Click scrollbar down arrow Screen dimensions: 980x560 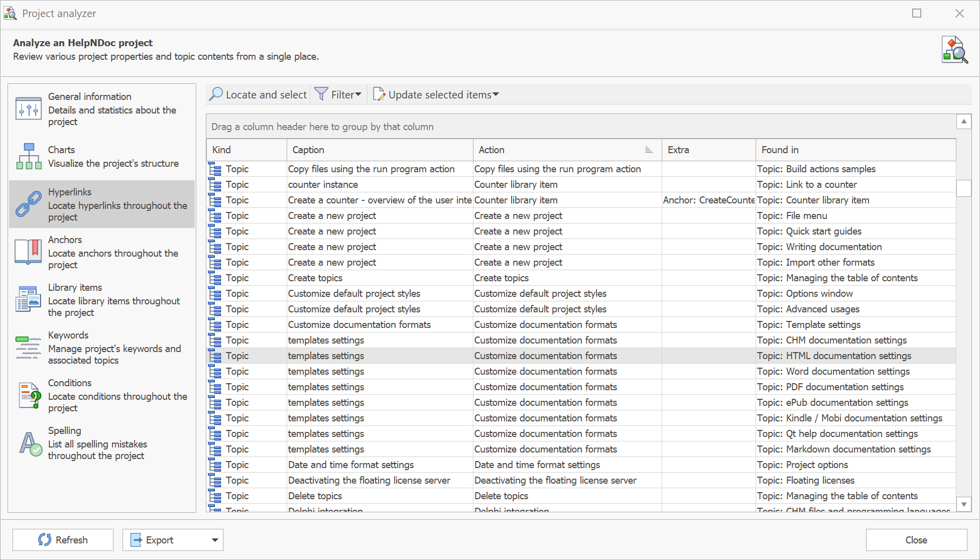coord(964,504)
